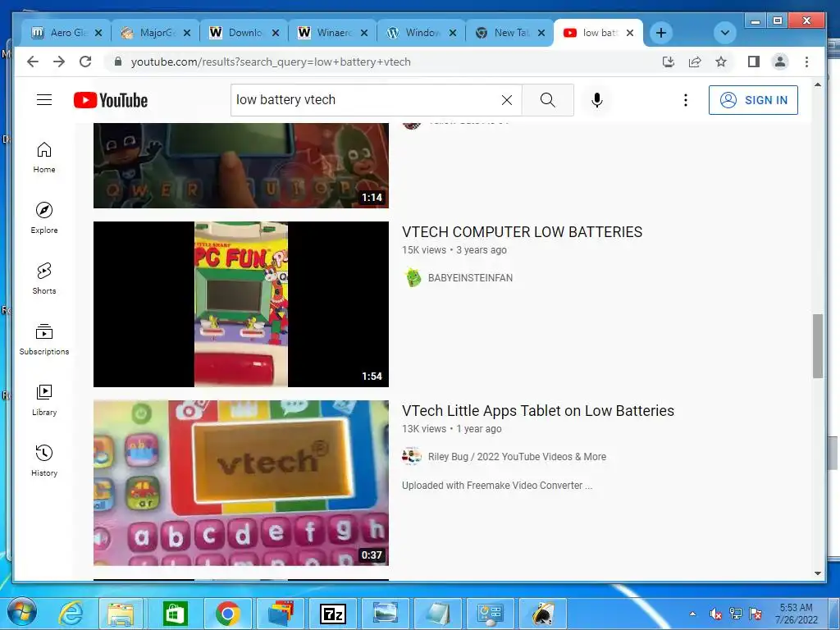Open Subscriptions in the YouTube sidebar
Screen dimensions: 840x630
click(x=44, y=339)
